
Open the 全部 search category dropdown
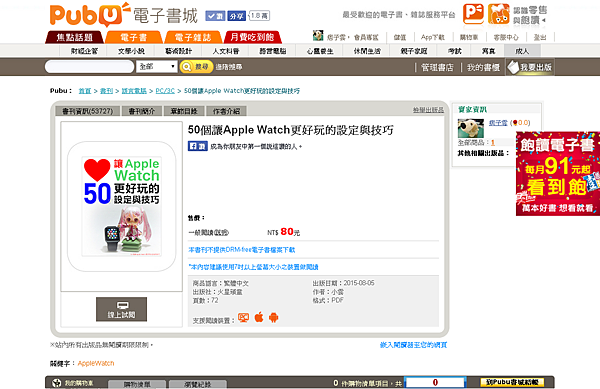coord(157,67)
